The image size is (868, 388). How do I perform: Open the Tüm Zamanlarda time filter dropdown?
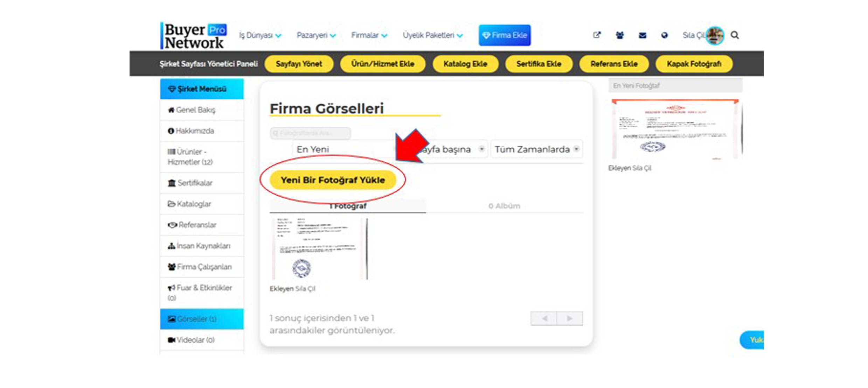537,149
